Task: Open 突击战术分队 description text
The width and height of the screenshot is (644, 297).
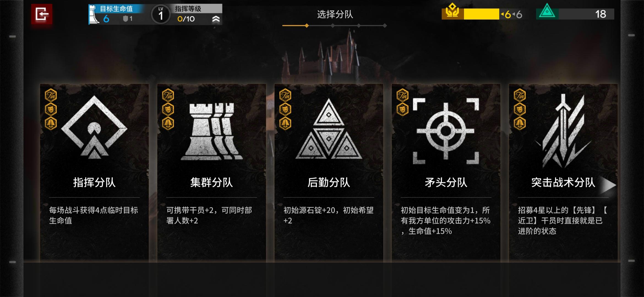Action: tap(563, 221)
